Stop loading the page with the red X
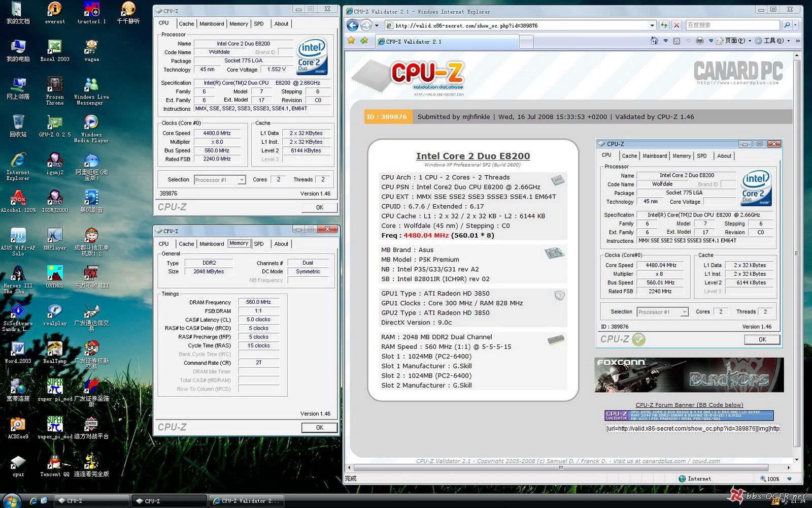 (676, 25)
